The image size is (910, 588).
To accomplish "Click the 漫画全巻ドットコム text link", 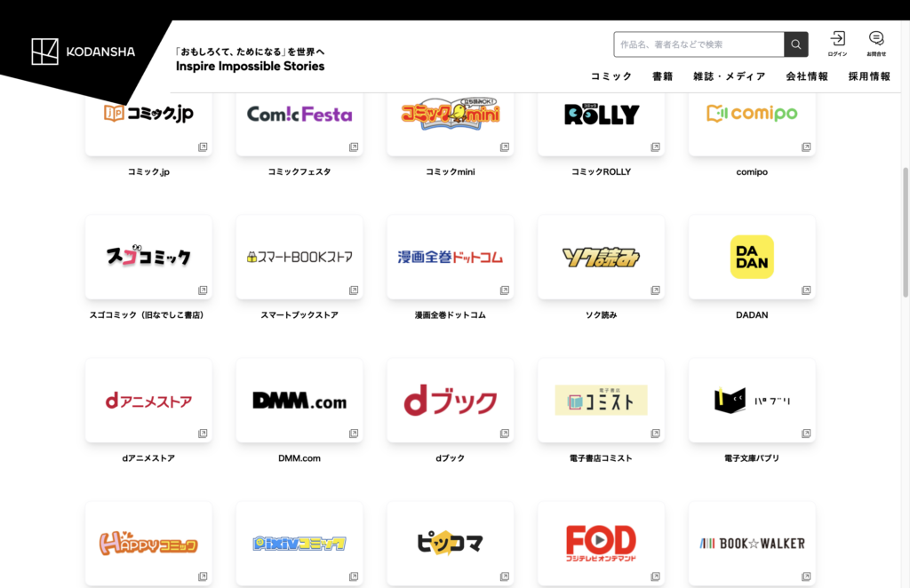I will [x=450, y=315].
